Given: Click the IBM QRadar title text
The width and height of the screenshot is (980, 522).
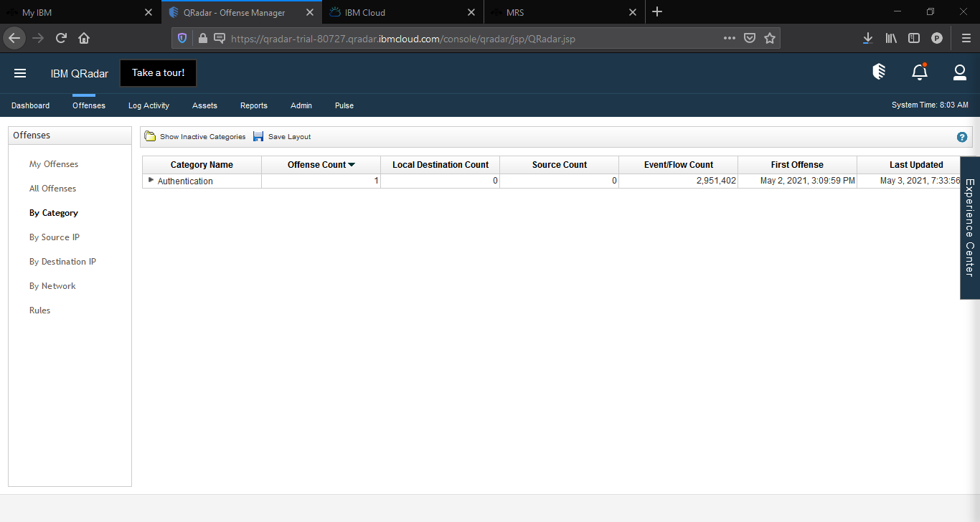Looking at the screenshot, I should [80, 74].
